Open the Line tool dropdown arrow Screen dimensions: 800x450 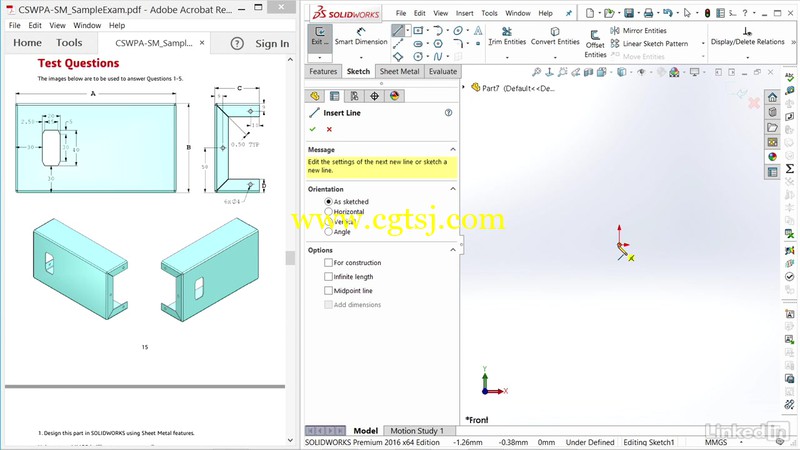click(407, 31)
